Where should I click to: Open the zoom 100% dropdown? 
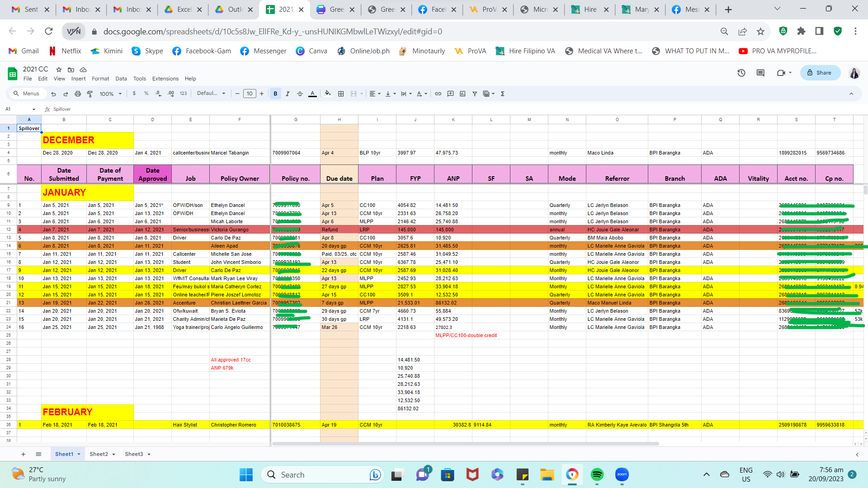[111, 94]
